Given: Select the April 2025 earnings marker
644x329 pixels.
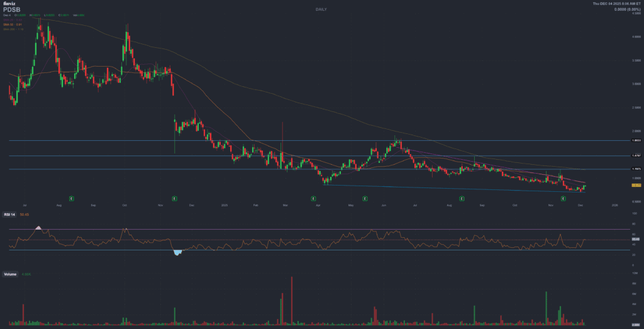Looking at the screenshot, I should (x=313, y=198).
